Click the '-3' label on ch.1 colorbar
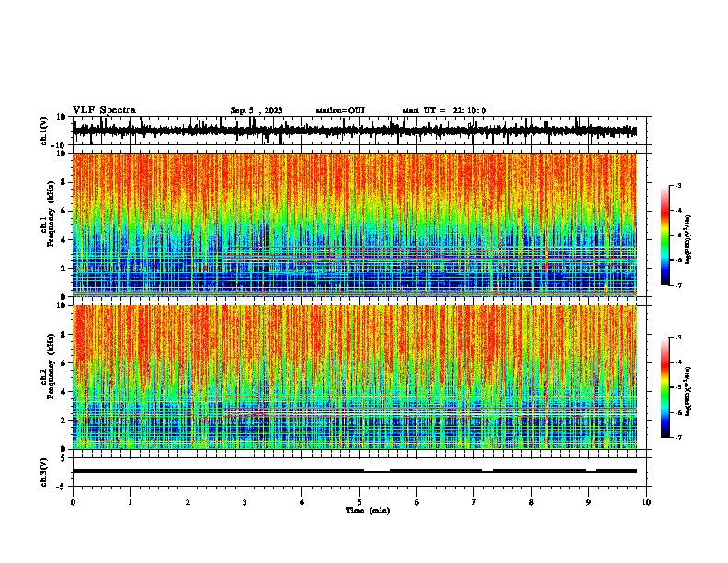The height and width of the screenshot is (563, 728). pos(677,185)
